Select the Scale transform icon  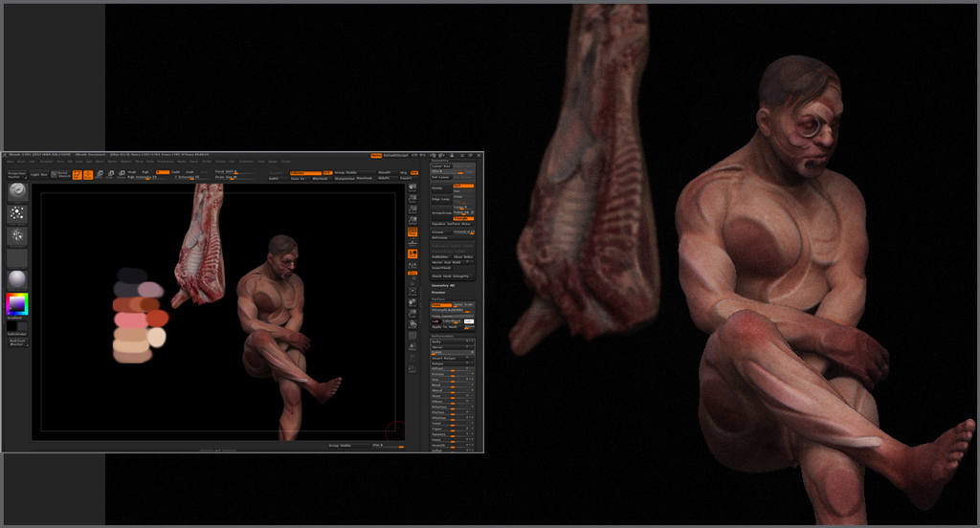(110, 175)
